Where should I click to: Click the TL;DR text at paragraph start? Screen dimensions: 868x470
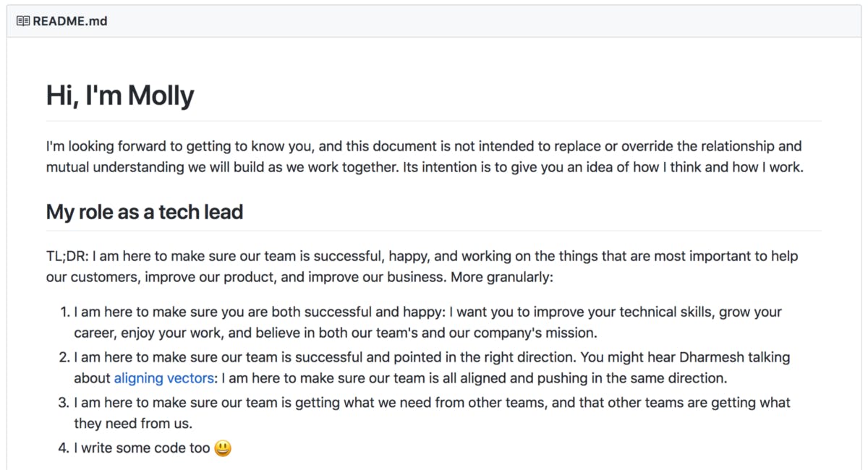[x=64, y=255]
